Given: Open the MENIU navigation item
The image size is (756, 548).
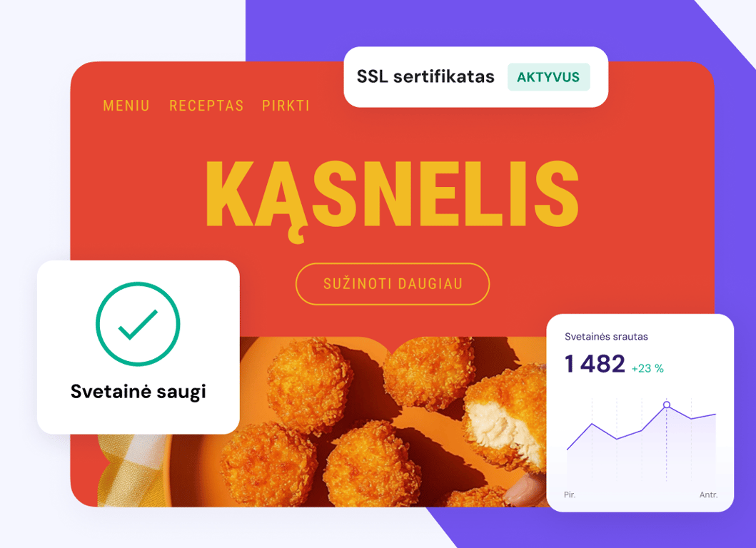Looking at the screenshot, I should [x=126, y=106].
